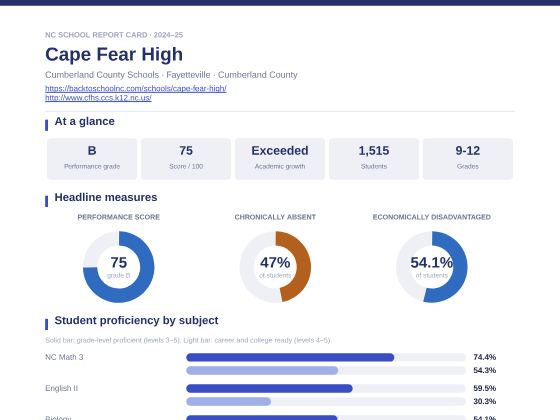Viewport: 560px width, 420px height.
Task: Select the Headline measures heading
Action: click(x=106, y=197)
